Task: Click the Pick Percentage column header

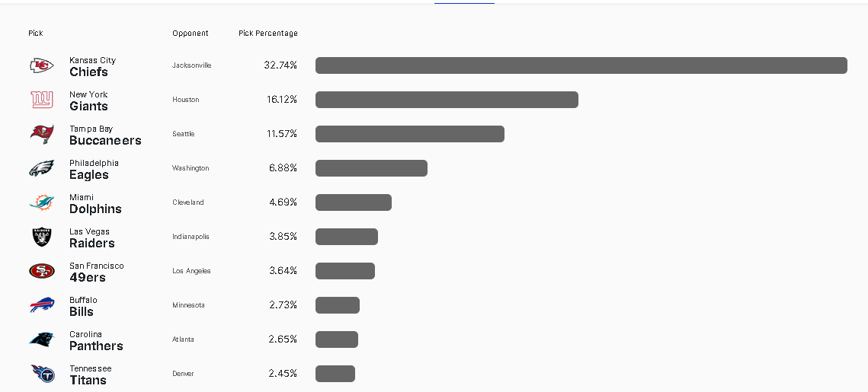Action: (268, 33)
